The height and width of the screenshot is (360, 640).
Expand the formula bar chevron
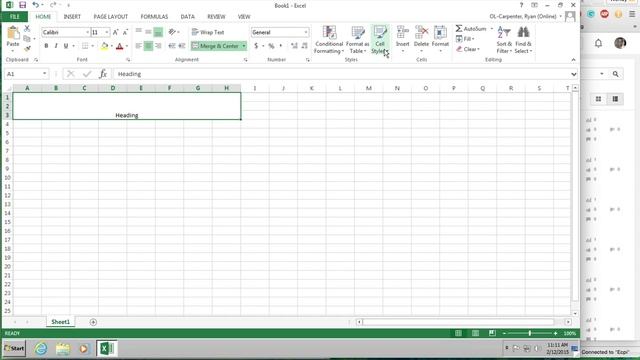tap(573, 74)
